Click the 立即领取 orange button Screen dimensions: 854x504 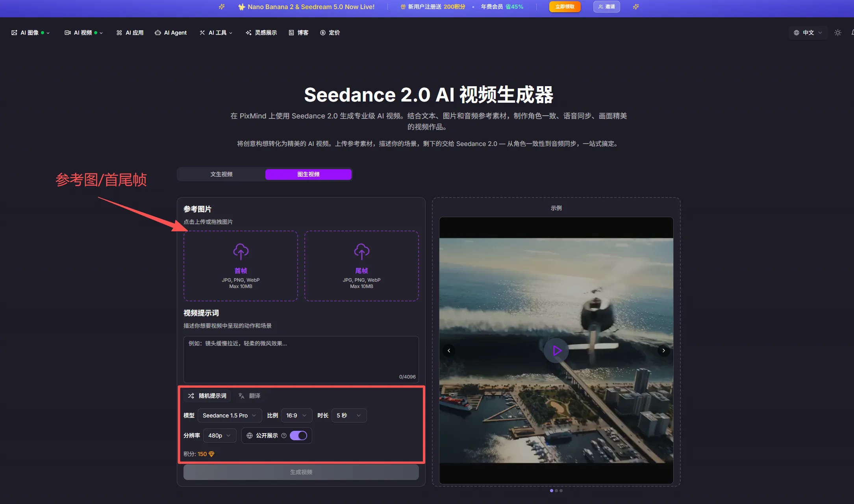tap(565, 7)
